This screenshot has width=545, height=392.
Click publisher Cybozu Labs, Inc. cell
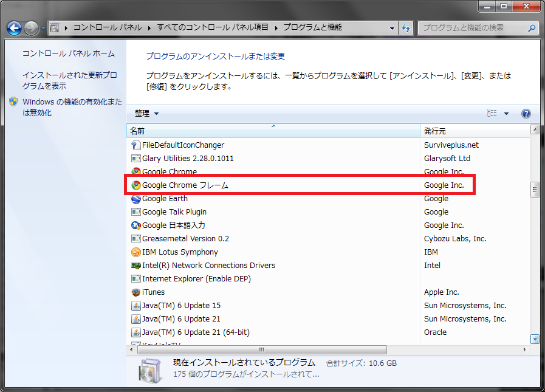coord(455,239)
